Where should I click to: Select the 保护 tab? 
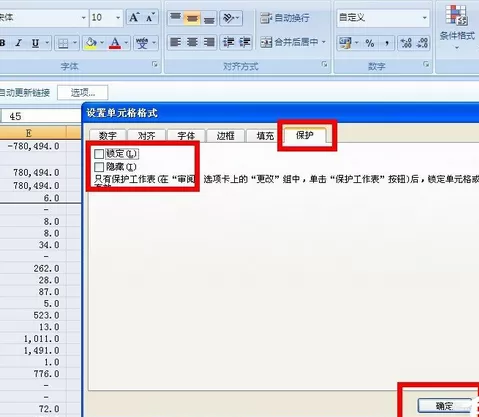(x=305, y=135)
